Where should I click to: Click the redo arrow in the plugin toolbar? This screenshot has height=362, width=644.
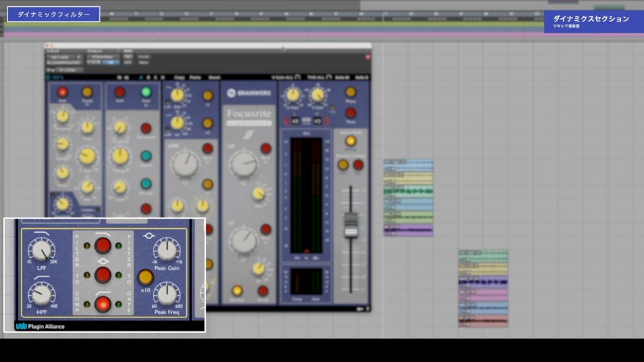pyautogui.click(x=126, y=77)
